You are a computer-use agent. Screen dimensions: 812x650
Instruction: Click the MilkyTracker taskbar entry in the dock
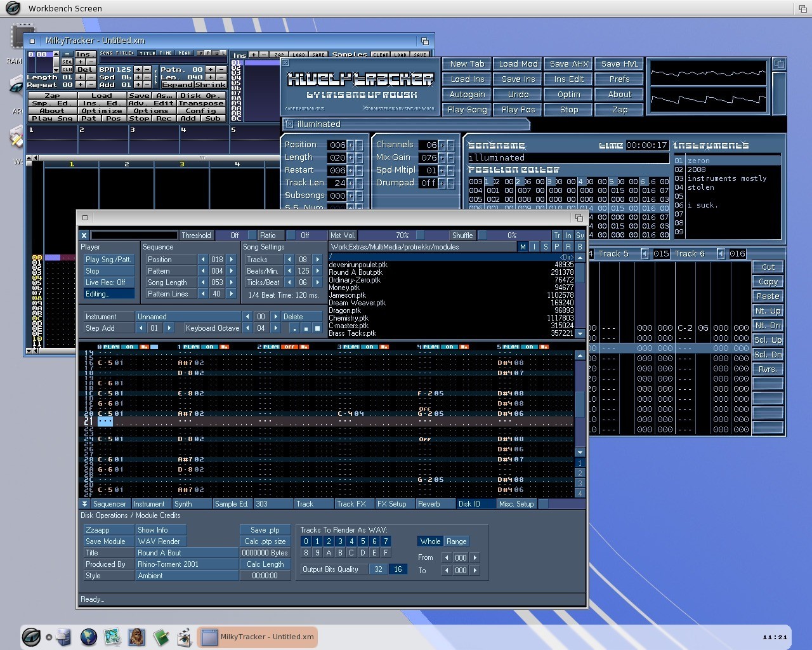(x=257, y=637)
